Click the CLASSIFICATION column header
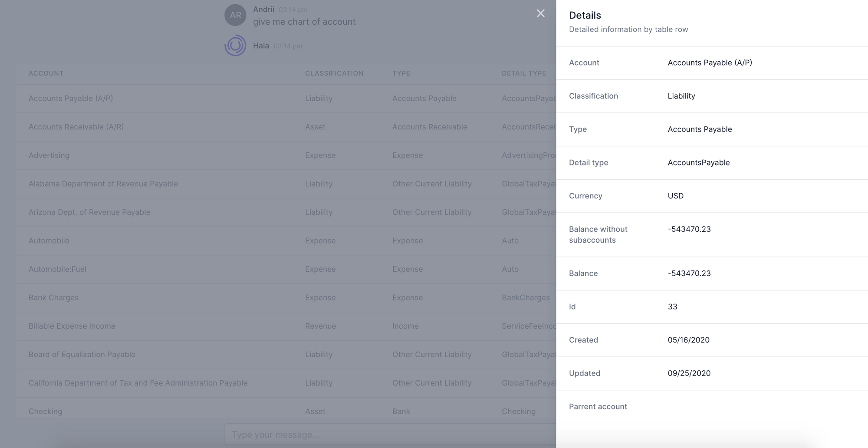The width and height of the screenshot is (868, 448). coord(334,73)
